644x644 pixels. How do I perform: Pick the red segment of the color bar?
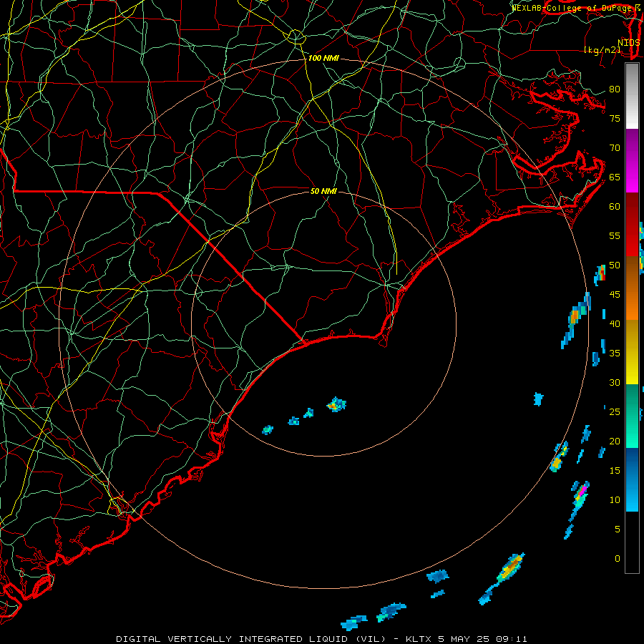pos(632,225)
